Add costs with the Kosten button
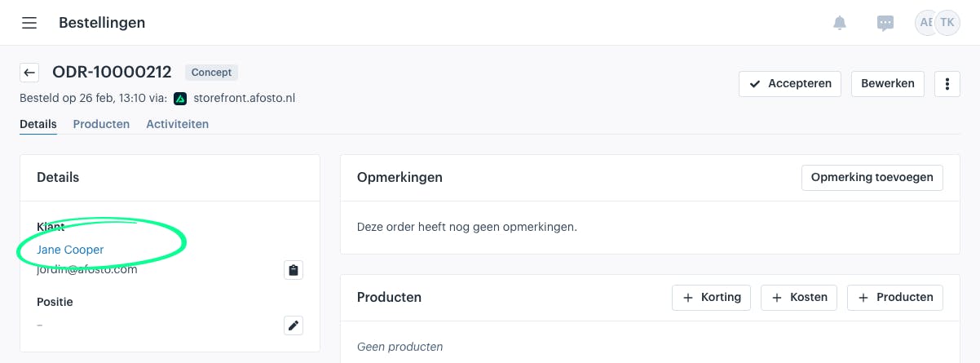The height and width of the screenshot is (363, 980). (x=799, y=298)
